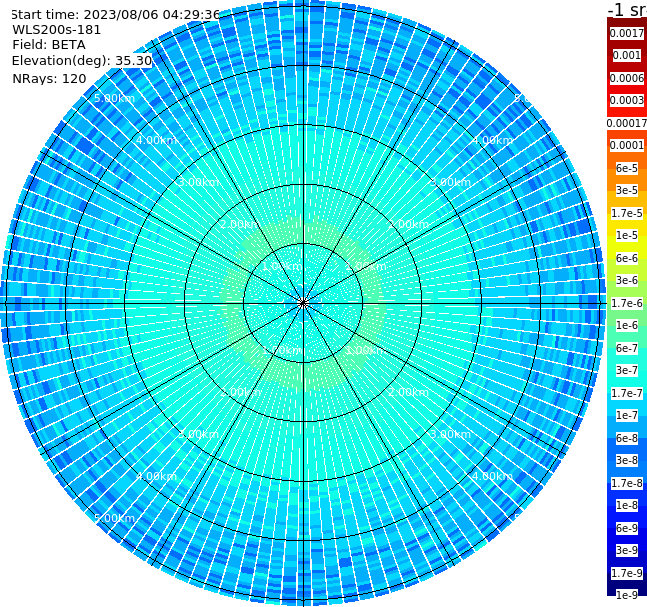Select the 1e-9 label on the color scale
This screenshot has width=647, height=607.
pyautogui.click(x=627, y=595)
